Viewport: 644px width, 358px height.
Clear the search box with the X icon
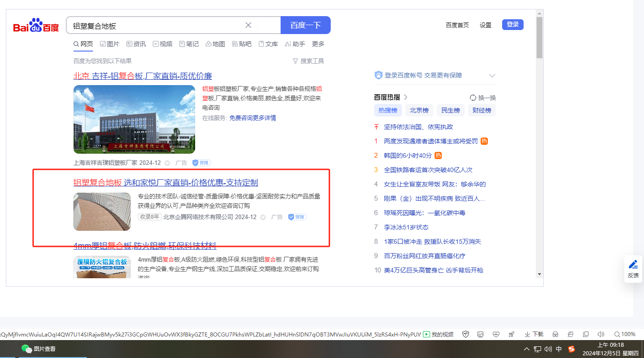(248, 25)
